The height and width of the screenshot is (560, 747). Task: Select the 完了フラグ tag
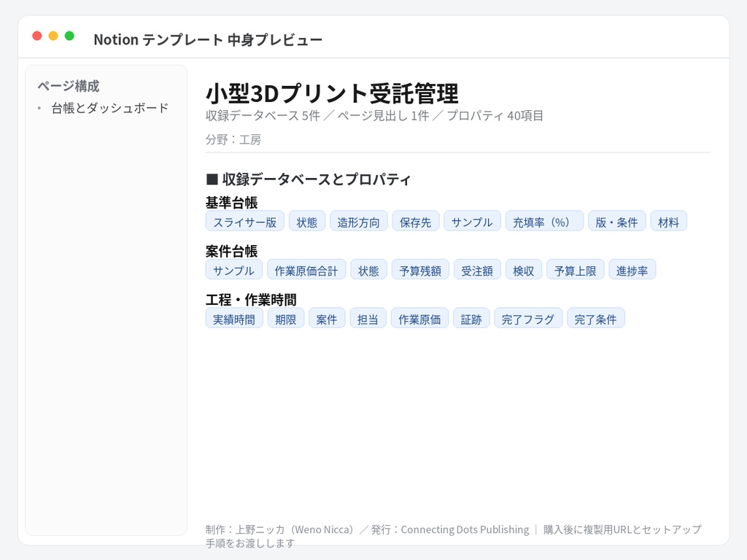528,318
